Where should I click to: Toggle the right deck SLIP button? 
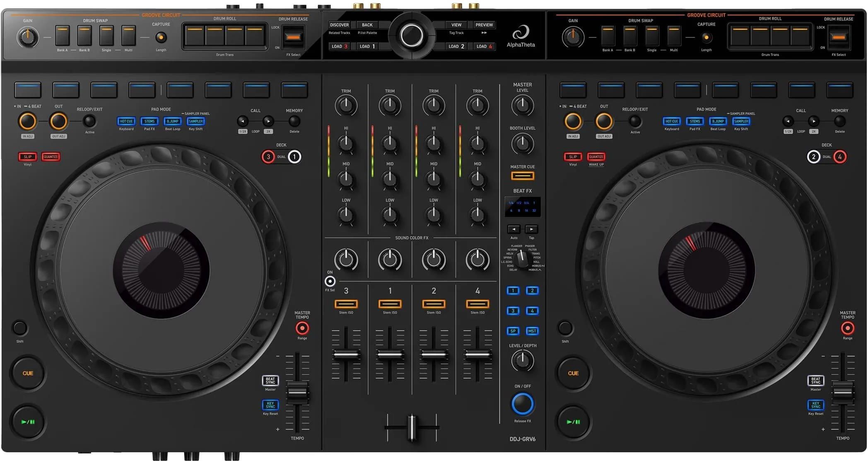(x=573, y=157)
